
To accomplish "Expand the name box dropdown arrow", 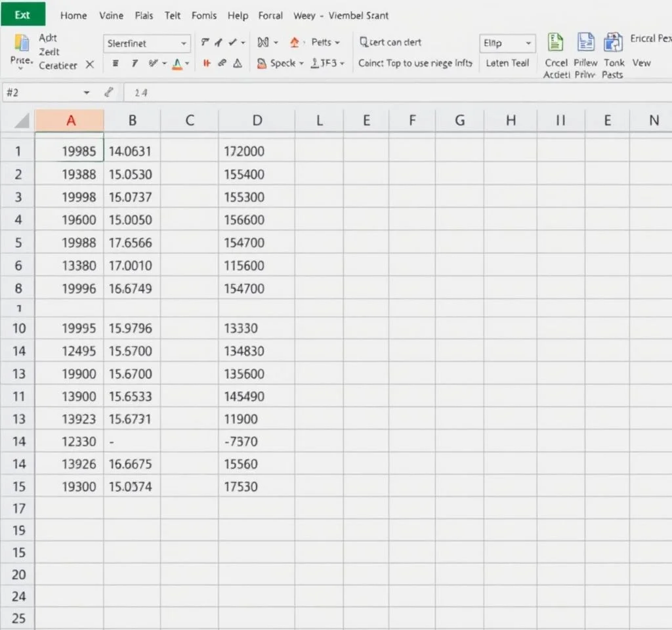I will 87,93.
